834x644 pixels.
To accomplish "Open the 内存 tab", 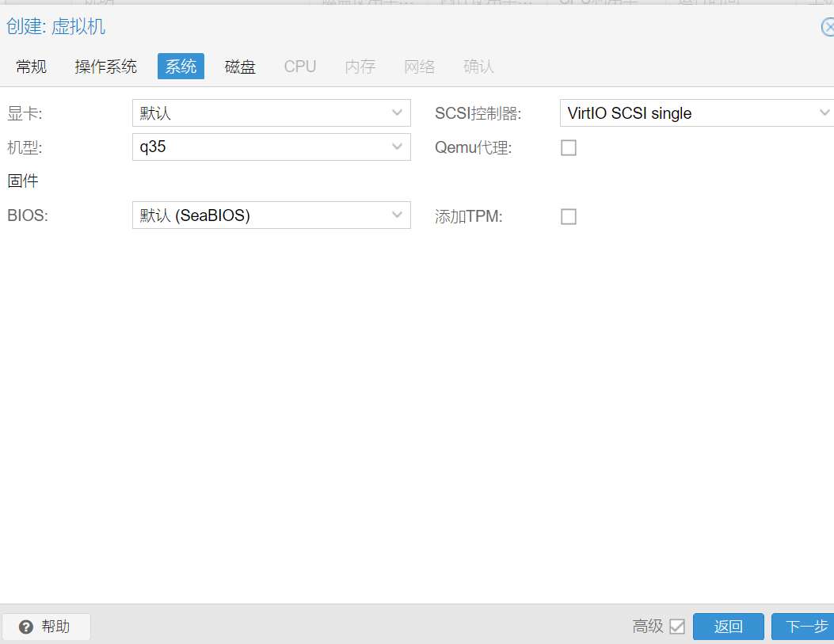I will click(x=360, y=67).
